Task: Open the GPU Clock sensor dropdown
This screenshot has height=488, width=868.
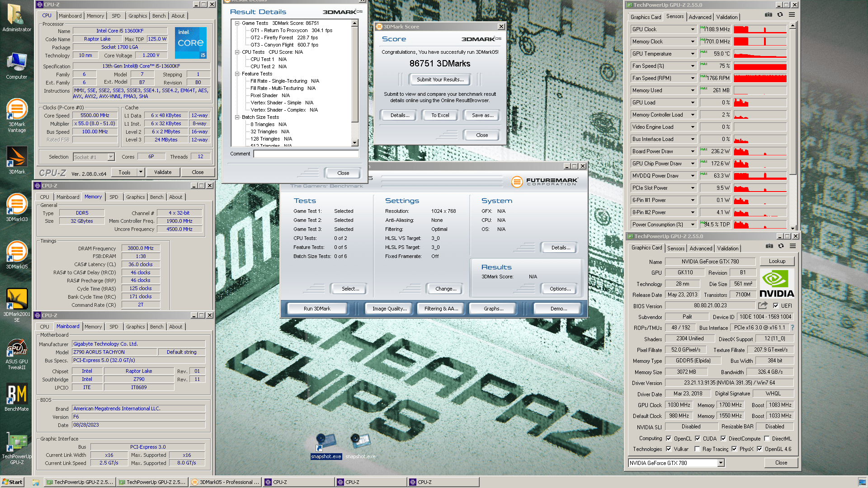Action: tap(693, 29)
